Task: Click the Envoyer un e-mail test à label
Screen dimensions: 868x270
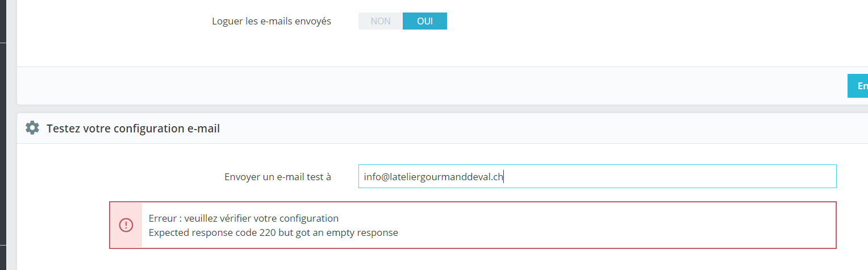Action: click(278, 177)
